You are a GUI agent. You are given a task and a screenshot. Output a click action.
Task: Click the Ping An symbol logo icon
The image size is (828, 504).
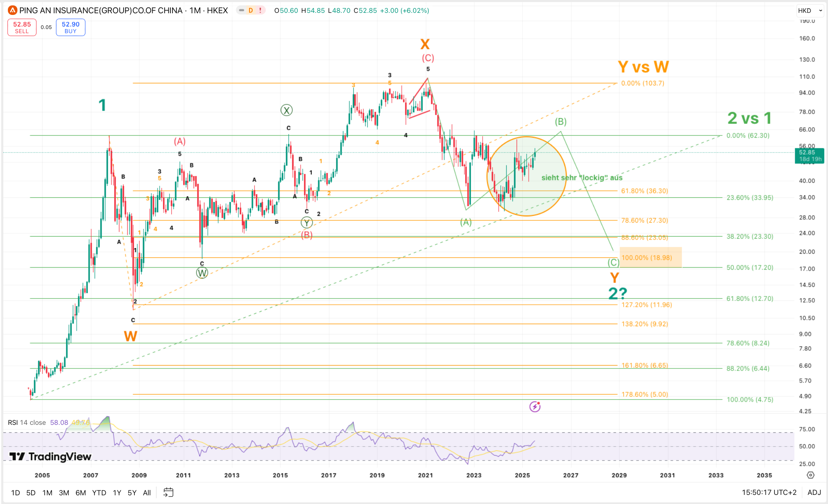(x=12, y=10)
